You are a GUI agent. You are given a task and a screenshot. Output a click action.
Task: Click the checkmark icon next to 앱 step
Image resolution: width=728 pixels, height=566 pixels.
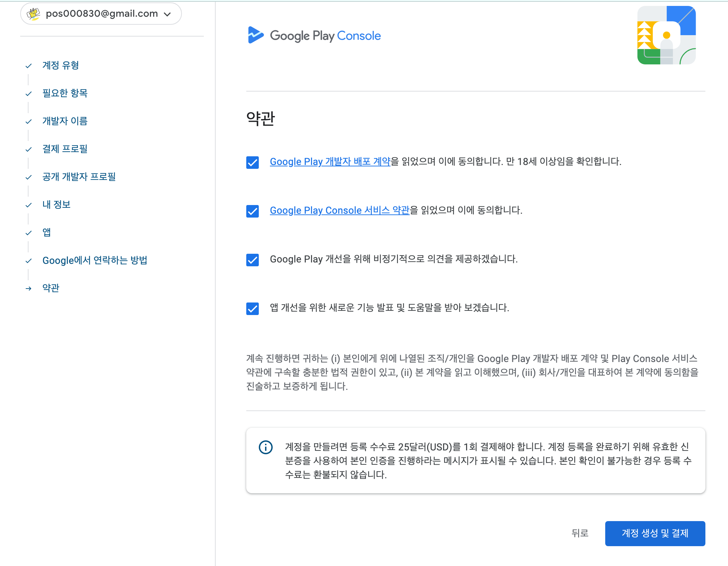pyautogui.click(x=29, y=233)
